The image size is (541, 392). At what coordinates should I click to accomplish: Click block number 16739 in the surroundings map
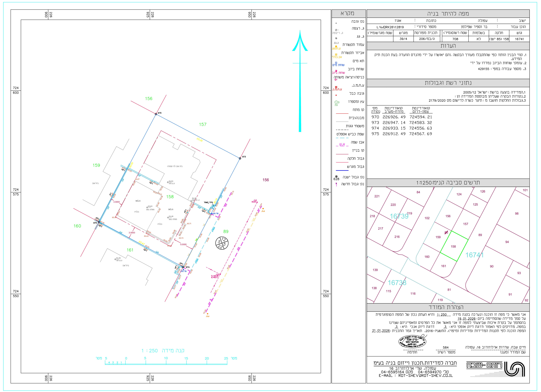(399, 216)
